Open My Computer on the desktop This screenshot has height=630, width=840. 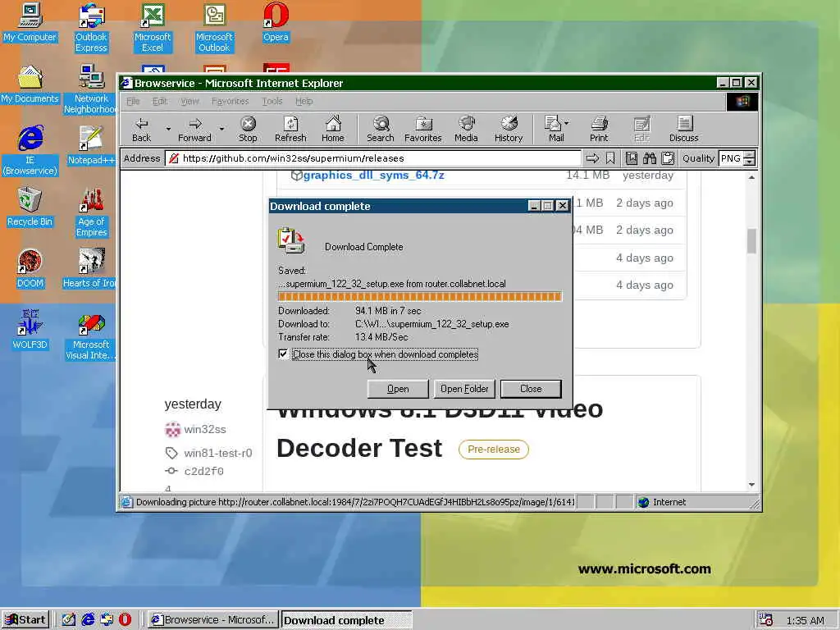point(30,22)
